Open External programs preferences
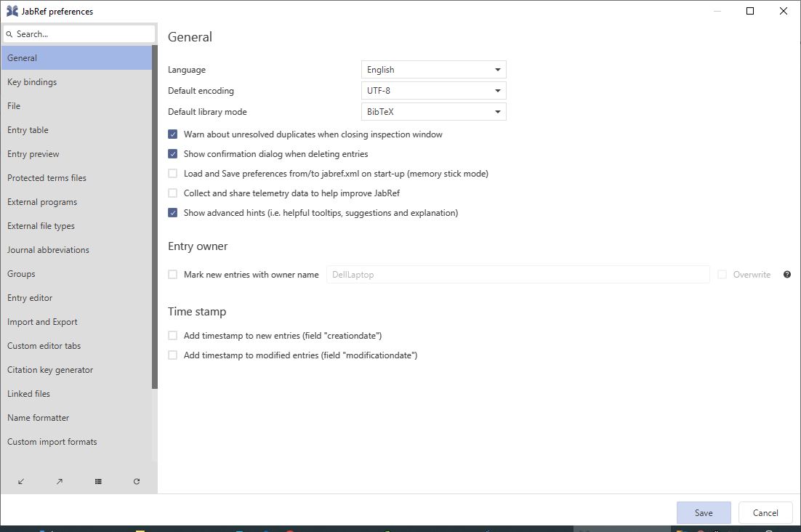The width and height of the screenshot is (801, 532). (76, 201)
